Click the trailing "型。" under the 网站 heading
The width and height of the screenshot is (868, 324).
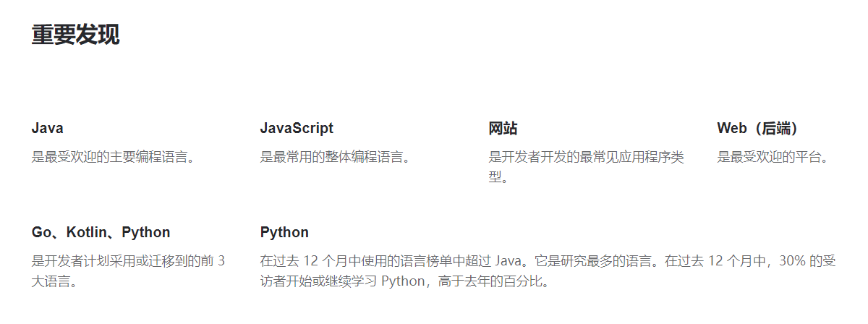point(499,176)
